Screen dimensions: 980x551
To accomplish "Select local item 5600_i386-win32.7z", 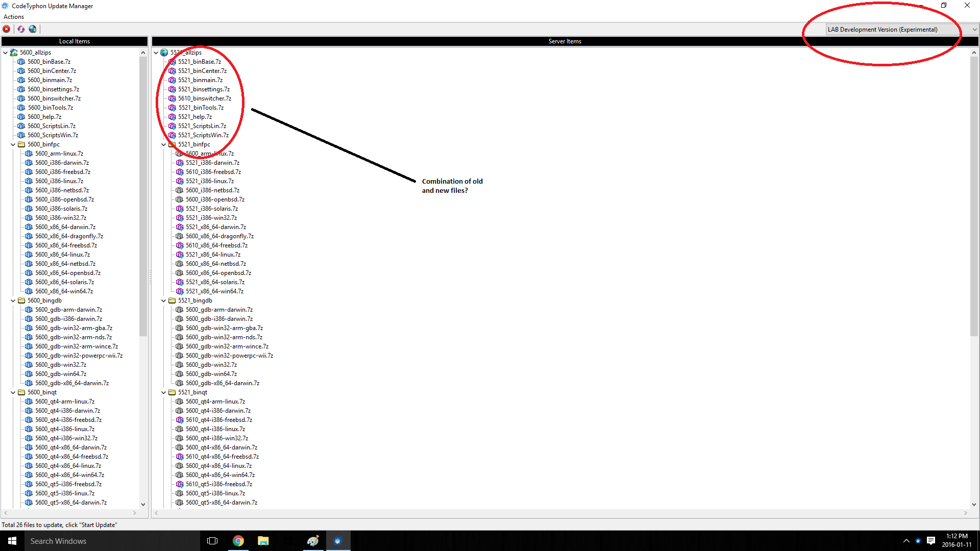I will point(61,218).
